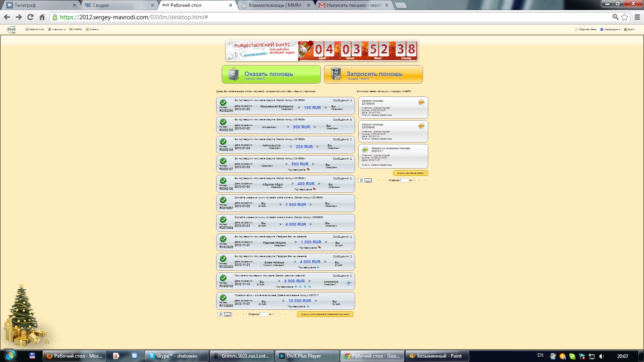The height and width of the screenshot is (362, 644).
Task: Click the green checkmark of order R3082126
Action: click(223, 181)
